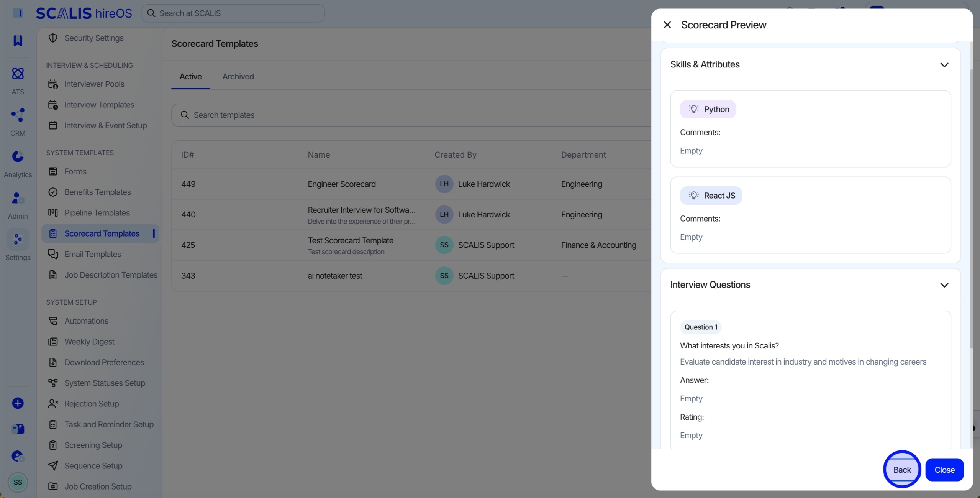The width and height of the screenshot is (980, 498).
Task: Select the React JS skill tag
Action: coord(711,196)
